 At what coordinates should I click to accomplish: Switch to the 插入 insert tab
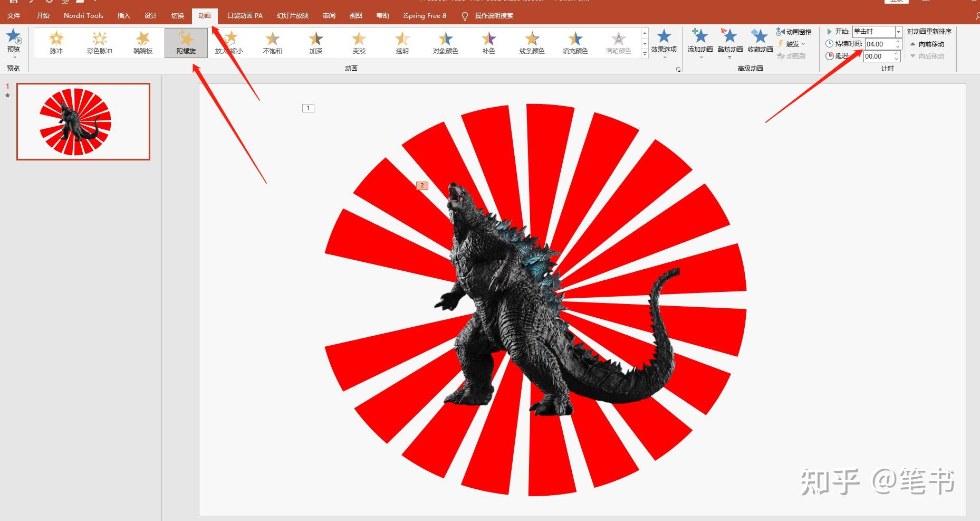[123, 16]
